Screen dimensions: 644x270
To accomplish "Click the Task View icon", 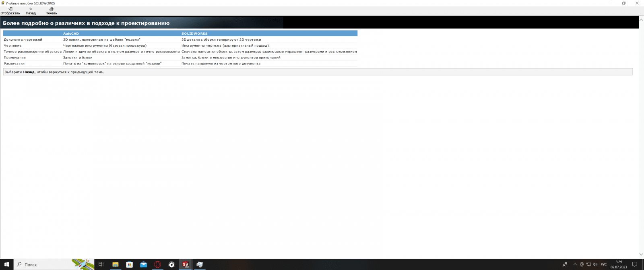I will (101, 264).
